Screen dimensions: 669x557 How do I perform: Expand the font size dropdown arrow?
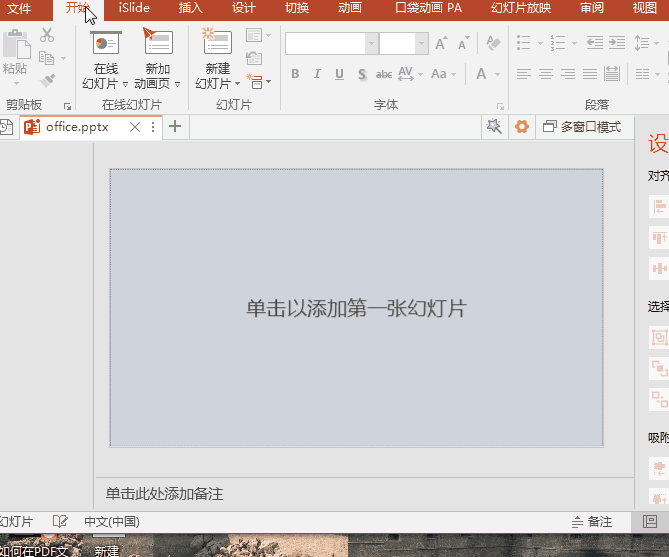pos(422,43)
